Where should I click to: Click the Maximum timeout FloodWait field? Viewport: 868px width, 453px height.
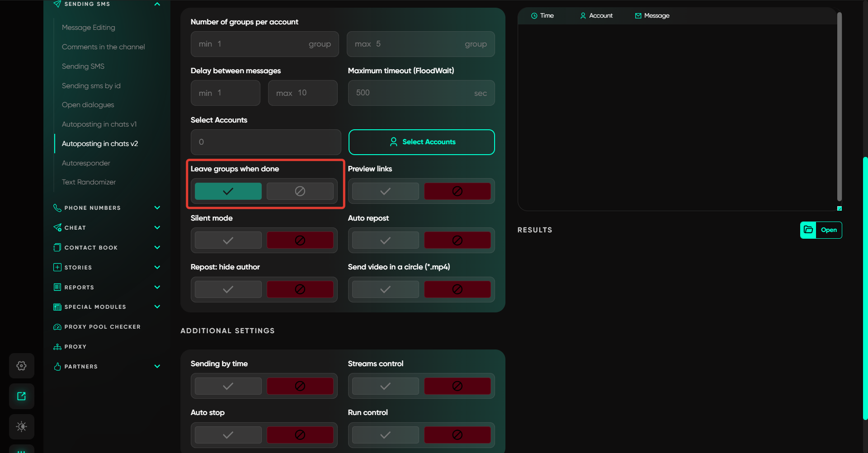[x=414, y=93]
